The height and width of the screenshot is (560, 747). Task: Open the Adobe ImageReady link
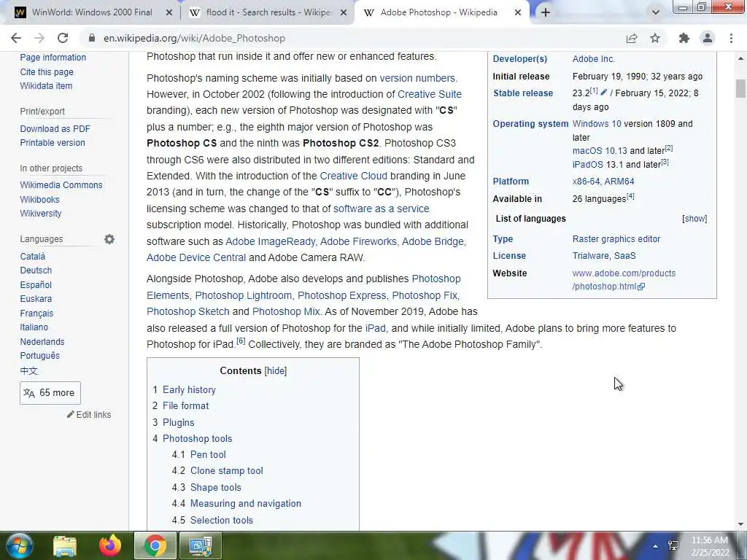click(270, 241)
